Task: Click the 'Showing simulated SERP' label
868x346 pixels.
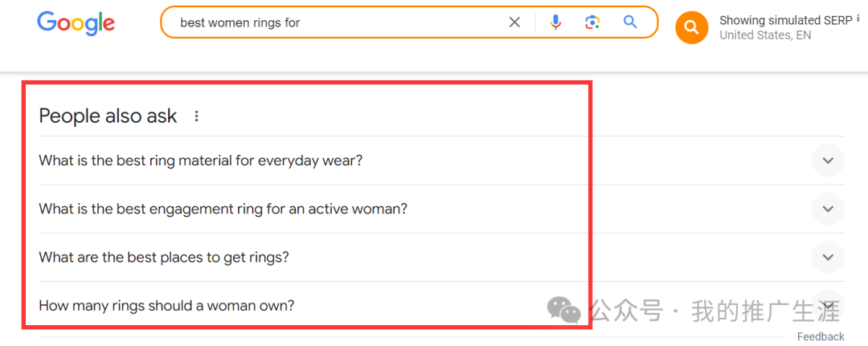Action: point(786,20)
